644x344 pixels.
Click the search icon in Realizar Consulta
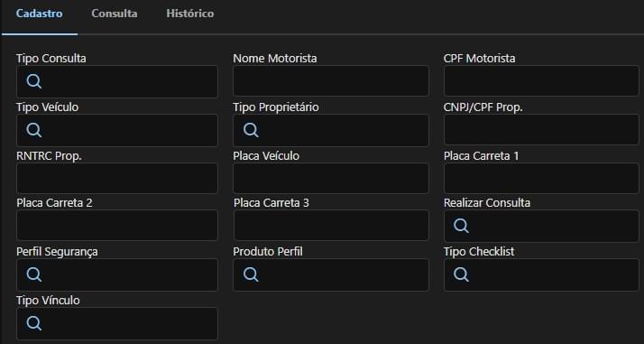coord(461,226)
